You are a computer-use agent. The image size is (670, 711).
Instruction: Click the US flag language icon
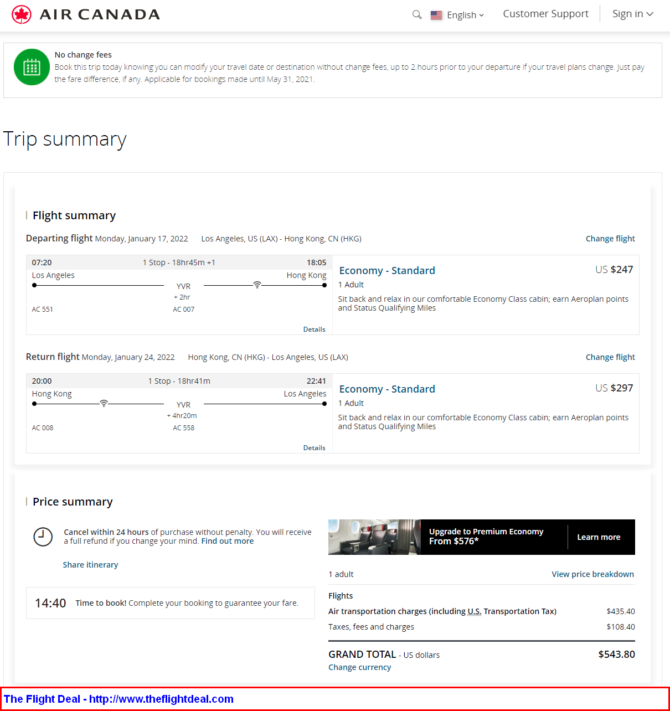(436, 15)
